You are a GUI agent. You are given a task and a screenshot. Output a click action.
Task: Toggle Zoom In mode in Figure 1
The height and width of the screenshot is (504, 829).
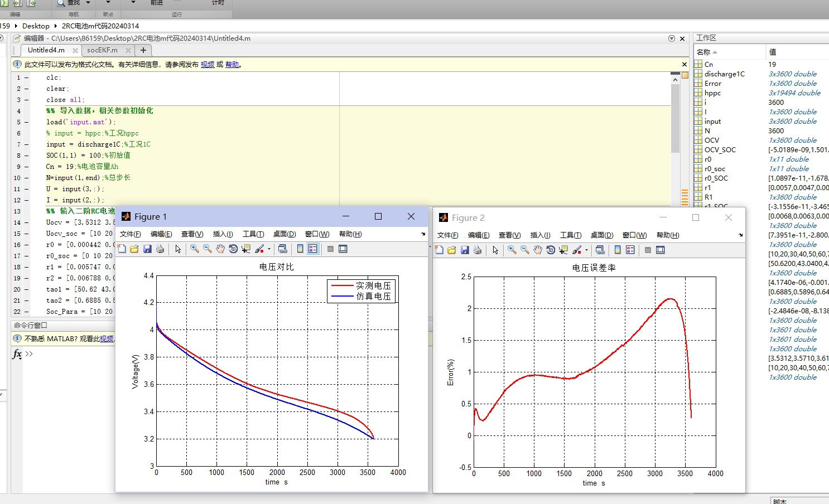(x=195, y=249)
